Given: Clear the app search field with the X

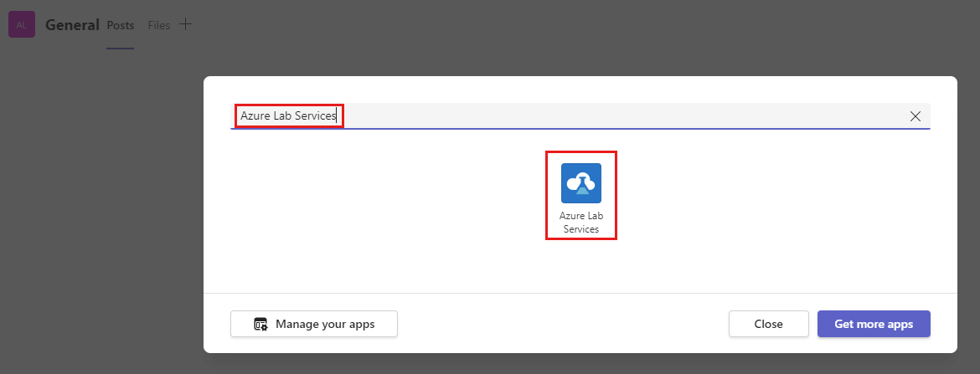Looking at the screenshot, I should 915,116.
